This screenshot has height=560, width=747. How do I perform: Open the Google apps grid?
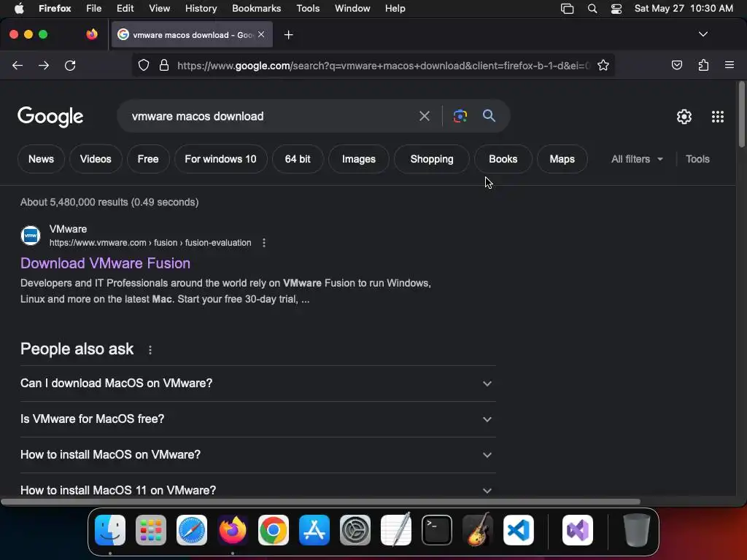718,117
